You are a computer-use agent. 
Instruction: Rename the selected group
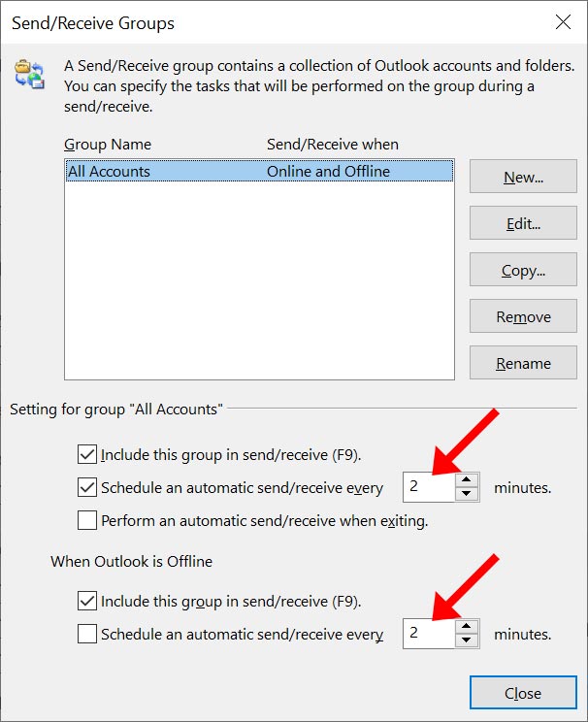coord(523,362)
